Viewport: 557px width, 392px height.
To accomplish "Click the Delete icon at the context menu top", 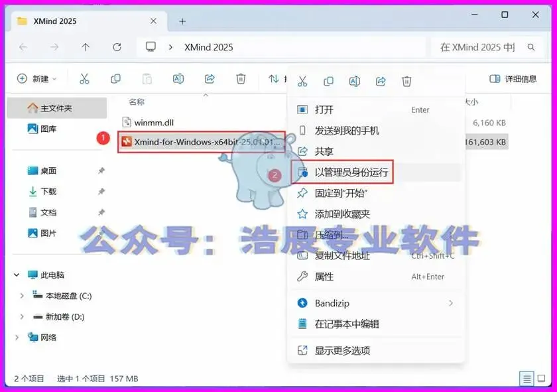I will pos(406,82).
